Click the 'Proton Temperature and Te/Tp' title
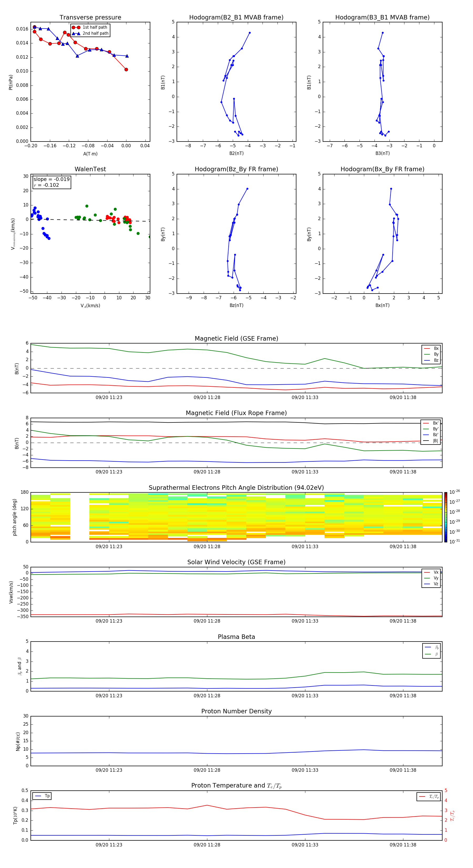The height and width of the screenshot is (868, 473). click(236, 786)
